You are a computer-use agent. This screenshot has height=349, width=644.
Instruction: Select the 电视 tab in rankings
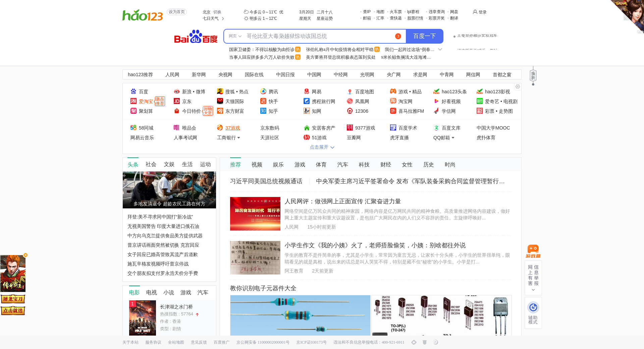click(x=151, y=293)
